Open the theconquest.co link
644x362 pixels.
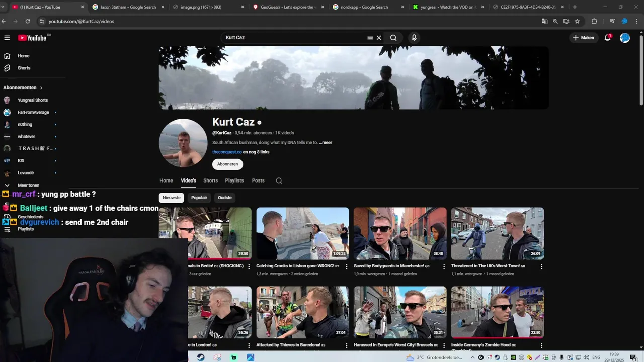click(x=227, y=152)
